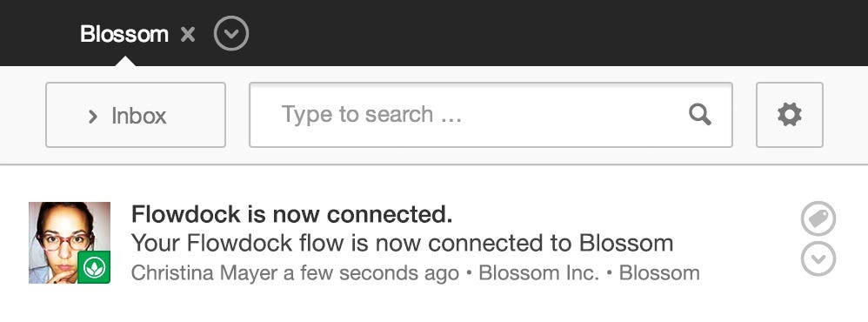Viewport: 868px width, 322px height.
Task: Click the green Blossom leaf badge
Action: [x=94, y=267]
